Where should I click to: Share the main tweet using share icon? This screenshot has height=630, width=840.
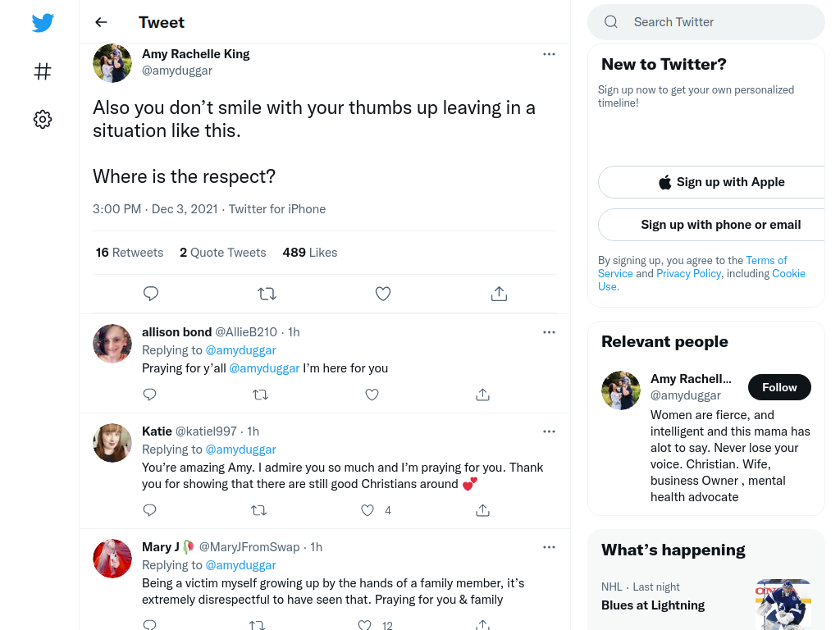pyautogui.click(x=499, y=294)
